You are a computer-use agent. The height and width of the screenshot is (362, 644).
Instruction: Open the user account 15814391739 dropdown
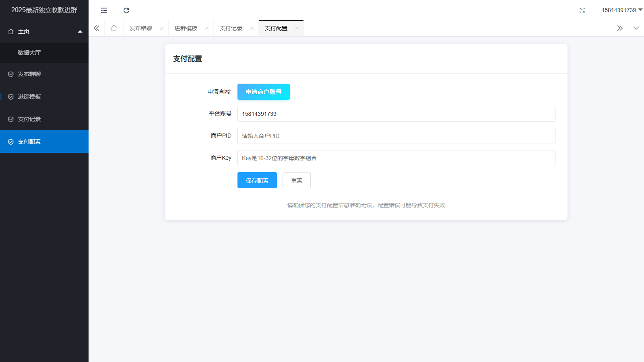tap(621, 10)
